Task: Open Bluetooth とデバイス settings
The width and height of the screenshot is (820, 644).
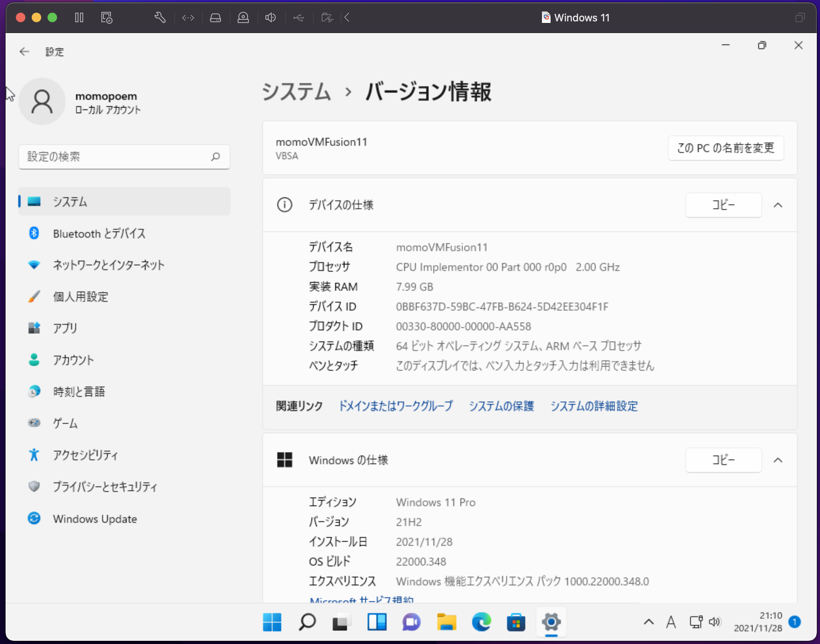Action: [124, 233]
